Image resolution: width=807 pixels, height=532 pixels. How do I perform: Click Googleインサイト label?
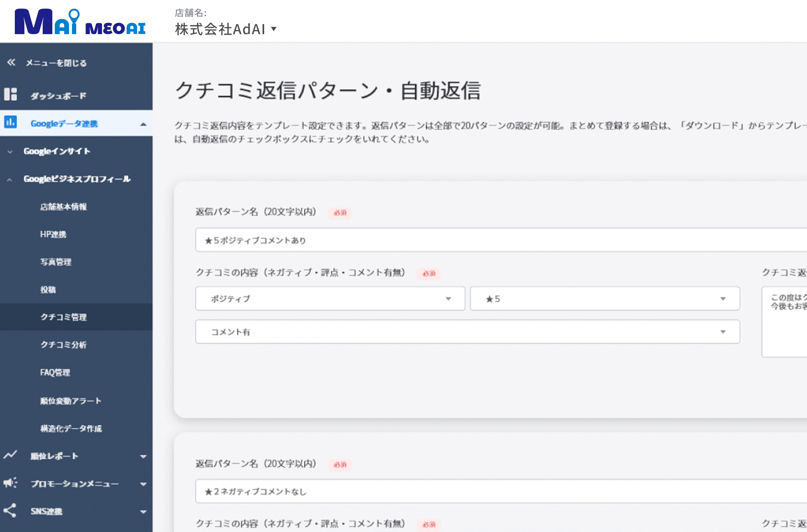57,151
